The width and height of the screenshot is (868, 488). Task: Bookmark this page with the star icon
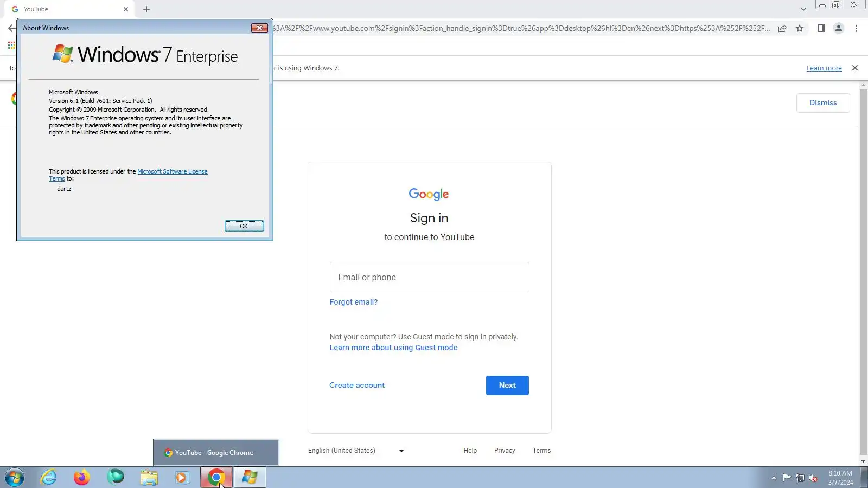click(800, 28)
